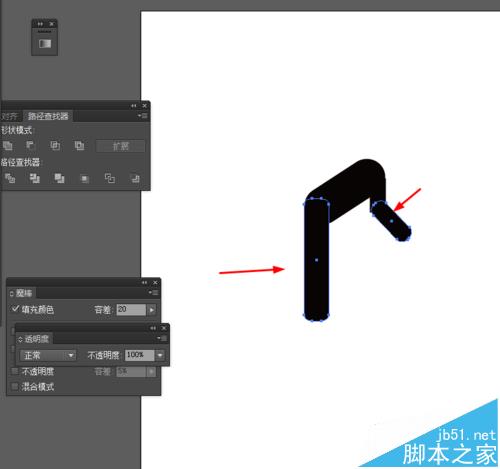Click the Exclude shape mode icon
Viewport: 500px width, 469px height.
[x=79, y=146]
